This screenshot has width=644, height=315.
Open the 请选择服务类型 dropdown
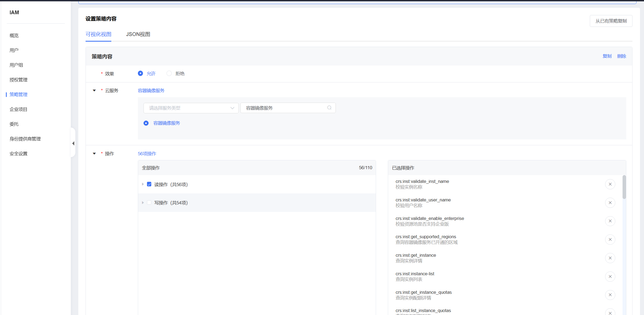click(191, 108)
